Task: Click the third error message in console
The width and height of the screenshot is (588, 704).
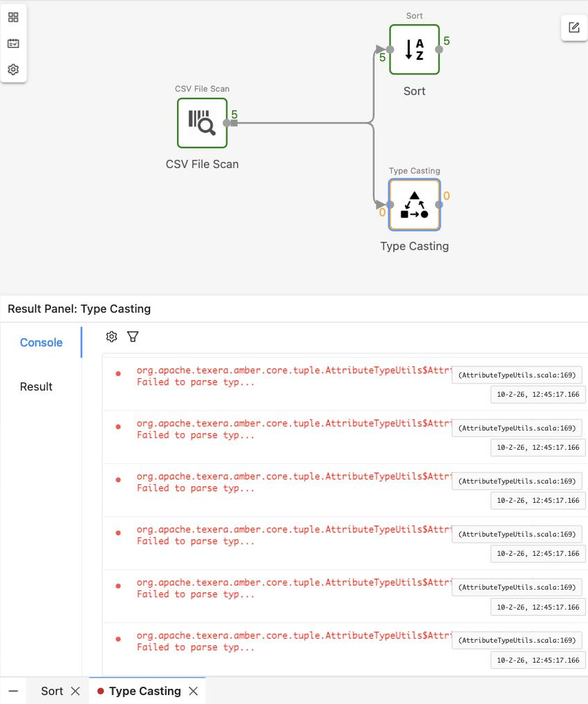Action: 294,482
